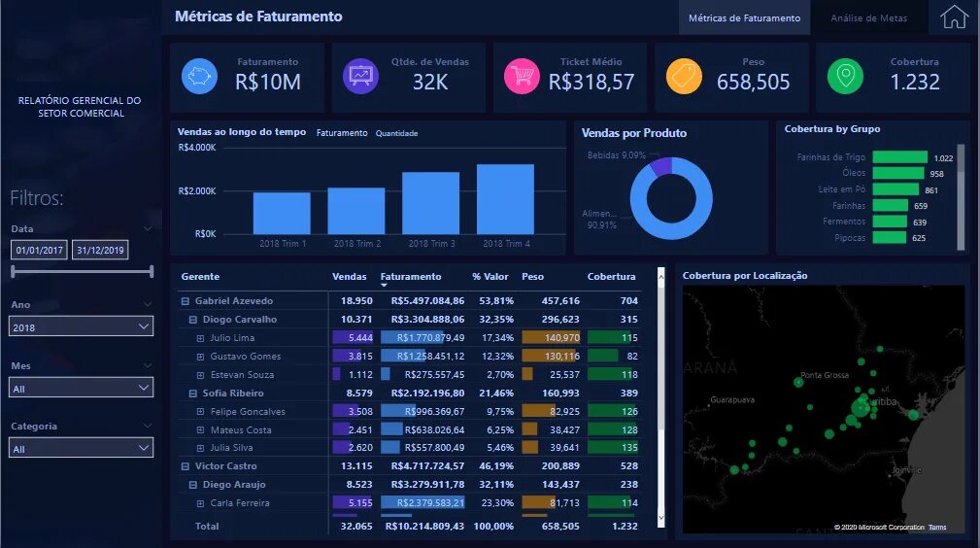Screen dimensions: 980x548
Task: Sort table by Faturamento column header
Action: coord(411,277)
